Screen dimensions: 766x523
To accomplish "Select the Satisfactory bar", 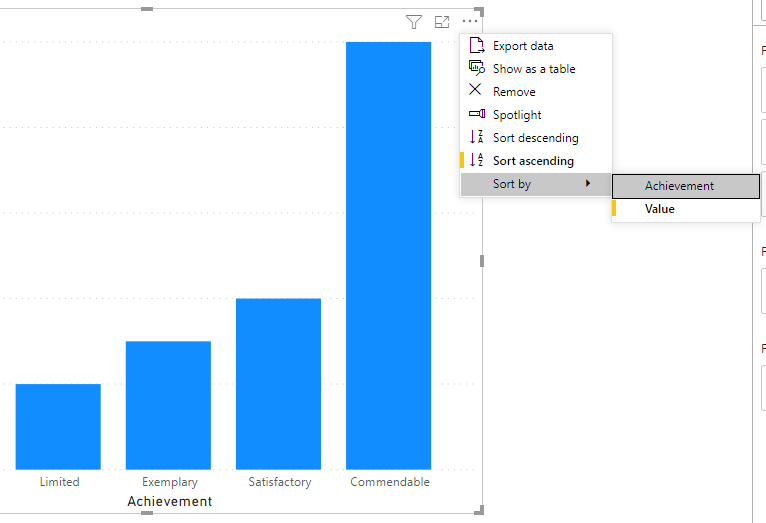I will 278,384.
